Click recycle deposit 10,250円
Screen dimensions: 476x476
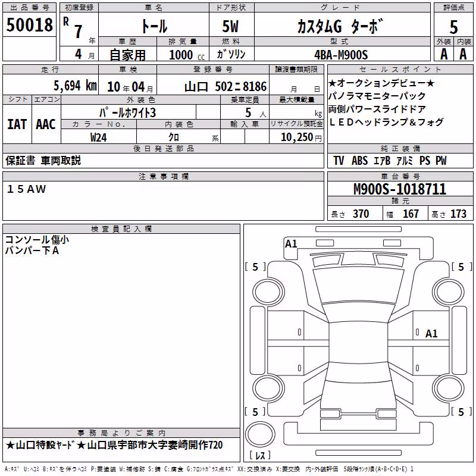[301, 137]
